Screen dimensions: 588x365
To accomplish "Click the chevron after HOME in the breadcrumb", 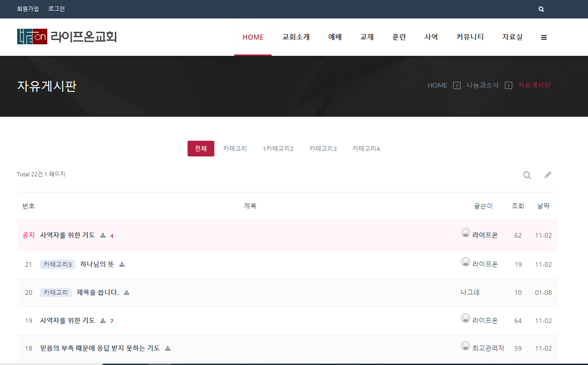I will click(x=457, y=85).
